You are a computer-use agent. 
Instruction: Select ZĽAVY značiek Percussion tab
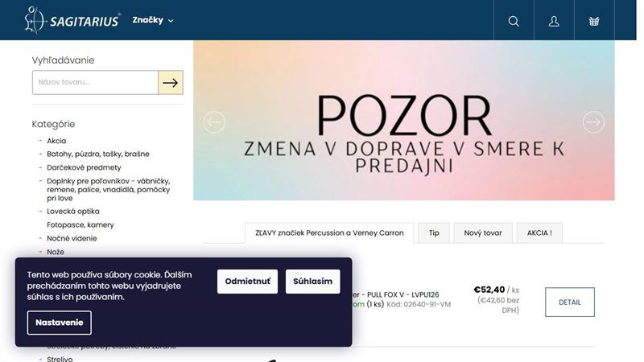[329, 232]
